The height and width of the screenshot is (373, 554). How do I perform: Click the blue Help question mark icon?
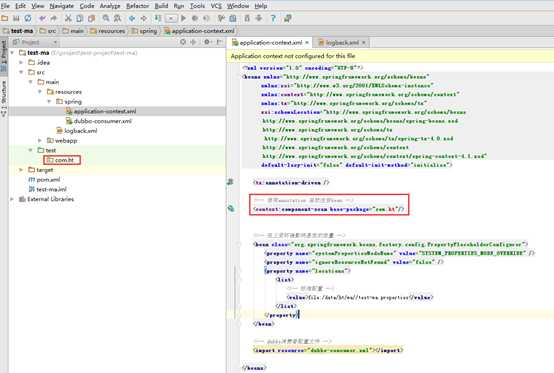[x=273, y=18]
